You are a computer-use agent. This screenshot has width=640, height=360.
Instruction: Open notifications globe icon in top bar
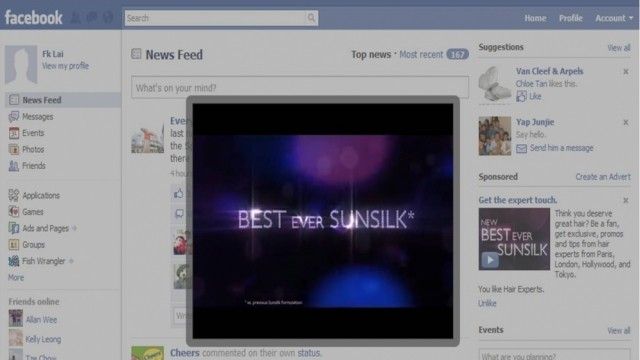108,18
